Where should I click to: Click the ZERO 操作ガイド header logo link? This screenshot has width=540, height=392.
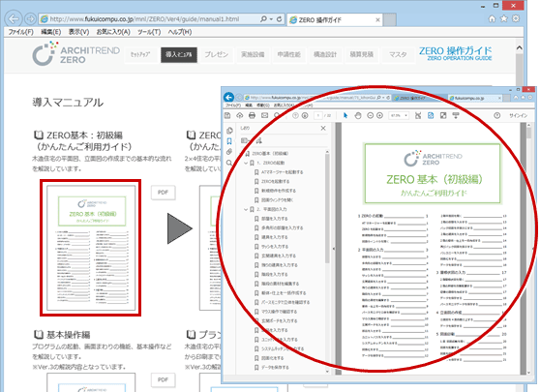[x=455, y=53]
